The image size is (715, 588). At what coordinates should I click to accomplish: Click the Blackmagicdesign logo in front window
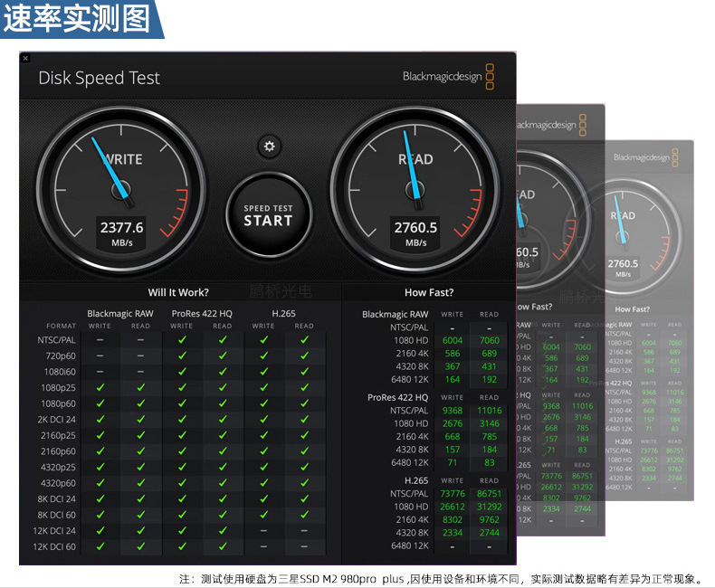(448, 77)
